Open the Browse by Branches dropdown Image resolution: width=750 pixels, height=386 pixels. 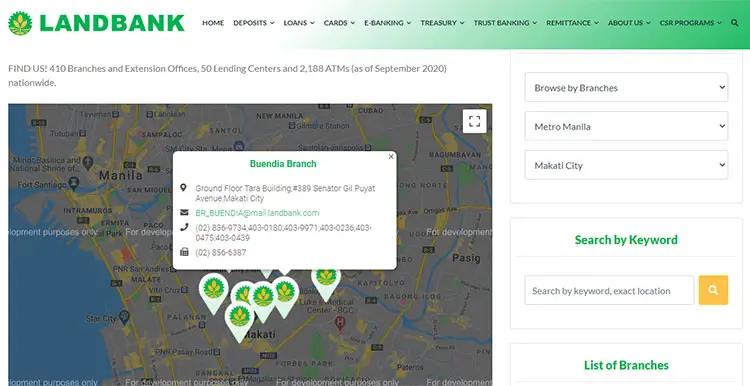click(626, 88)
